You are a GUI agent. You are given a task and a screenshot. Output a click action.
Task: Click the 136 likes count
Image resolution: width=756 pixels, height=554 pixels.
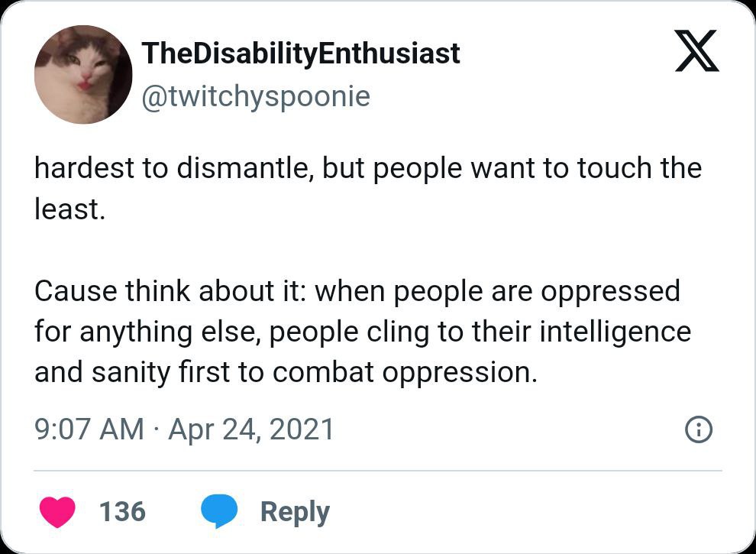point(122,511)
